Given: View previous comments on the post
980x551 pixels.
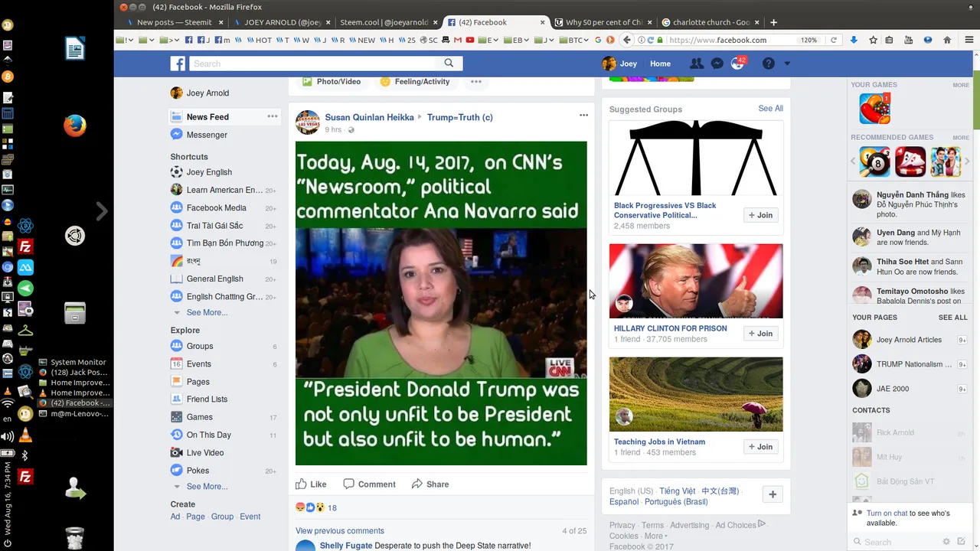Looking at the screenshot, I should point(340,530).
